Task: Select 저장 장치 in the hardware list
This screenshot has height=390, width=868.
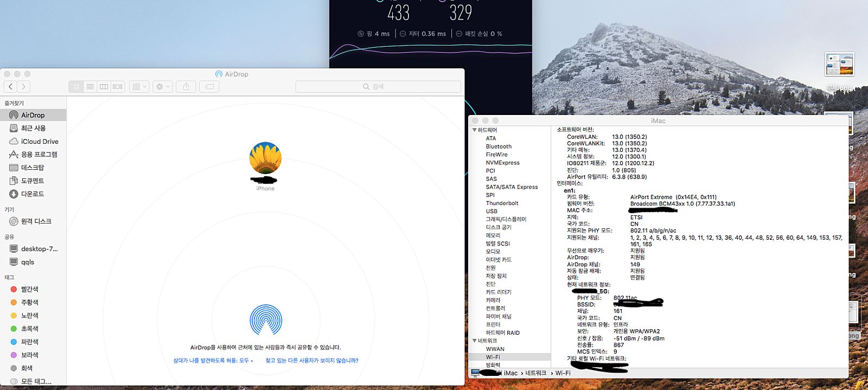Action: click(x=496, y=276)
